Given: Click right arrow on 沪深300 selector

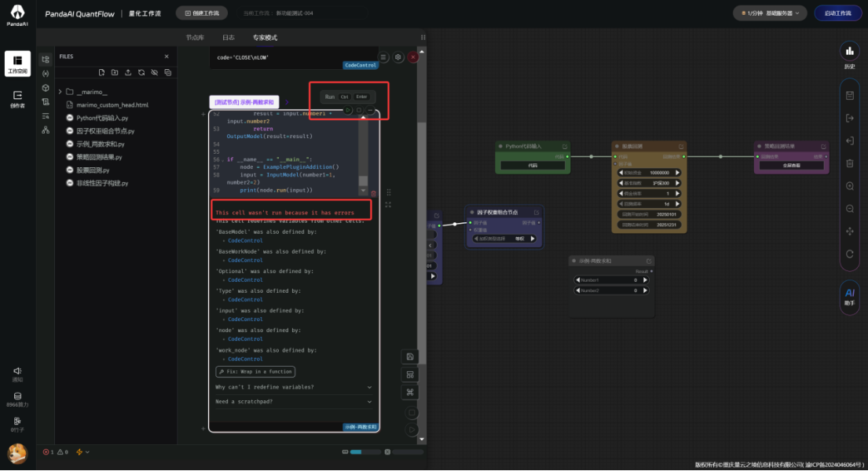Looking at the screenshot, I should pyautogui.click(x=677, y=183).
